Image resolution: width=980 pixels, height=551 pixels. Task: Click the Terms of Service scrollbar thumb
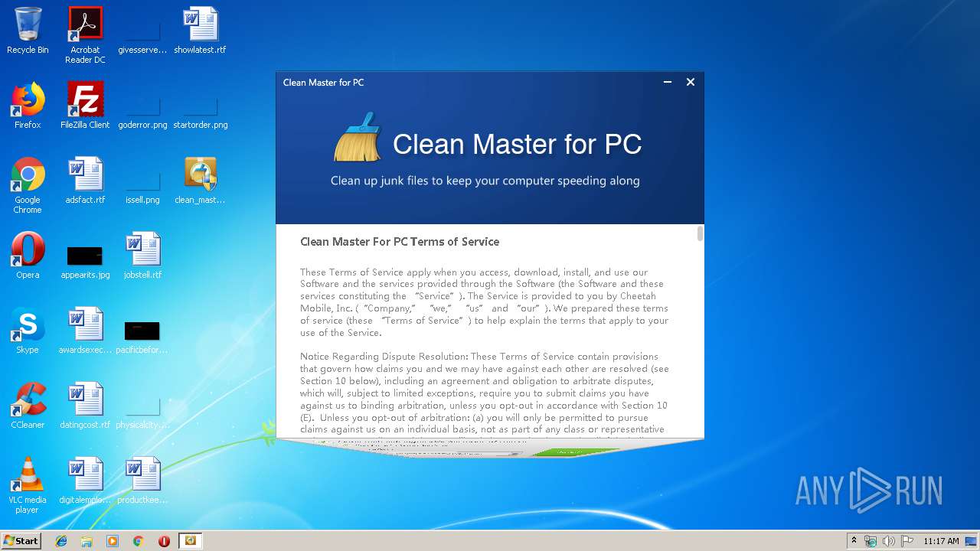(700, 233)
